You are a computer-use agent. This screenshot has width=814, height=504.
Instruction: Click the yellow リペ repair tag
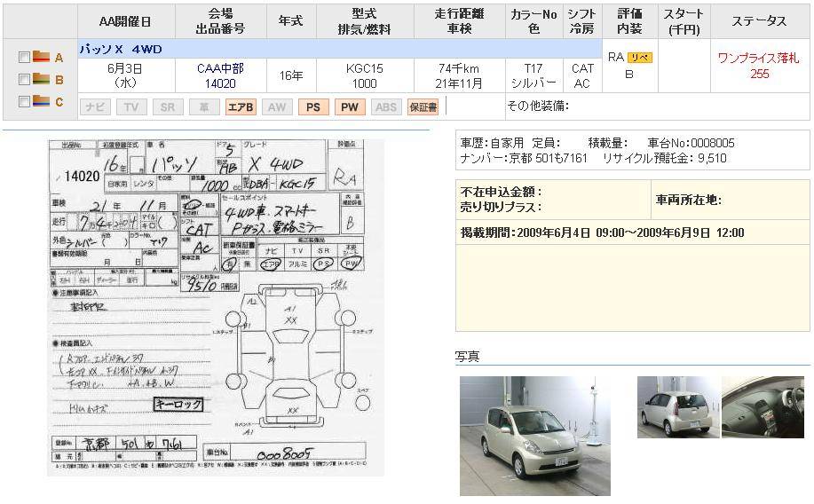[639, 58]
